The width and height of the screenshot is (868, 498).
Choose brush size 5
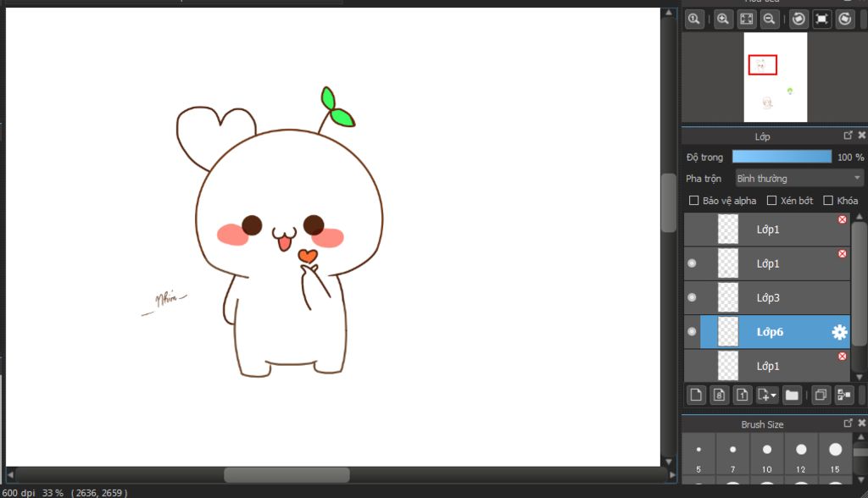pos(698,456)
